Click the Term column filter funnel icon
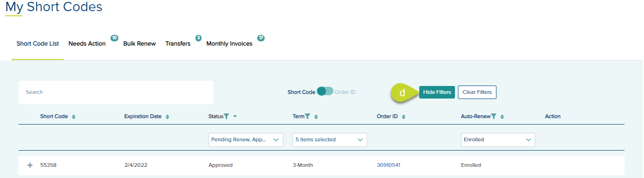This screenshot has height=178, width=644. pyautogui.click(x=307, y=117)
